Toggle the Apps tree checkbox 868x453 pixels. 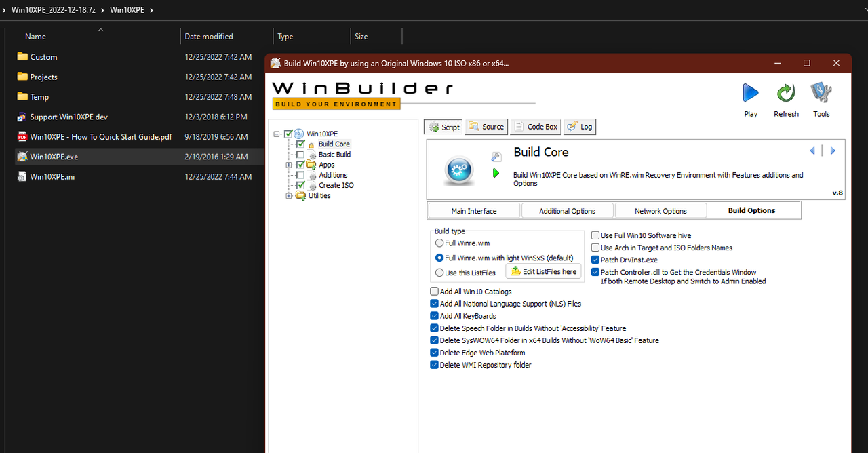[x=300, y=165]
